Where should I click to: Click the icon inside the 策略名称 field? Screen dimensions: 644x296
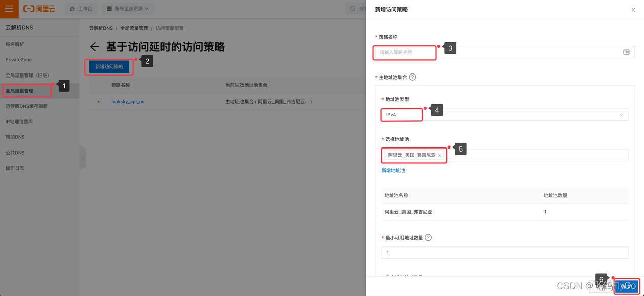(626, 52)
